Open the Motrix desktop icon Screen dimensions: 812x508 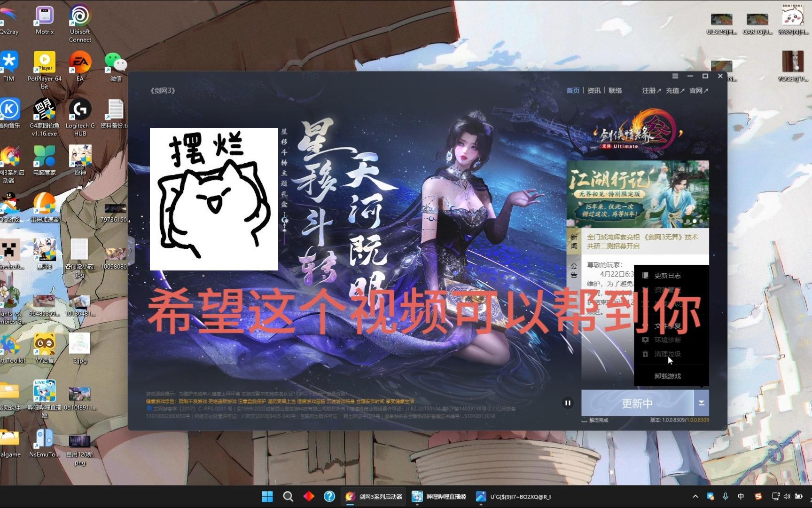point(45,21)
